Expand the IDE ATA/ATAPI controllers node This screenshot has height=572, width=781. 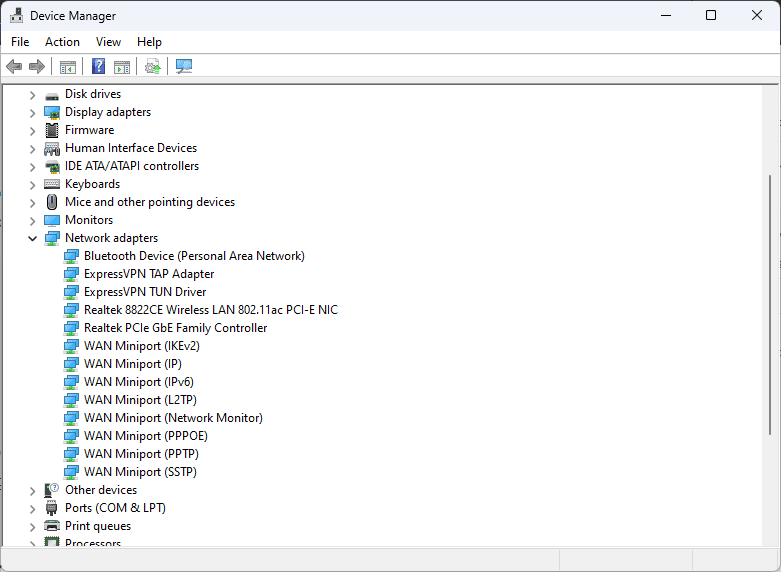click(32, 166)
